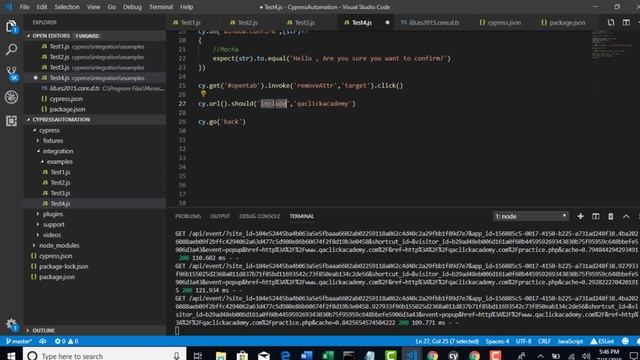Close the unsaved Test4.js tab via dot
640x360 pixels.
coord(387,22)
